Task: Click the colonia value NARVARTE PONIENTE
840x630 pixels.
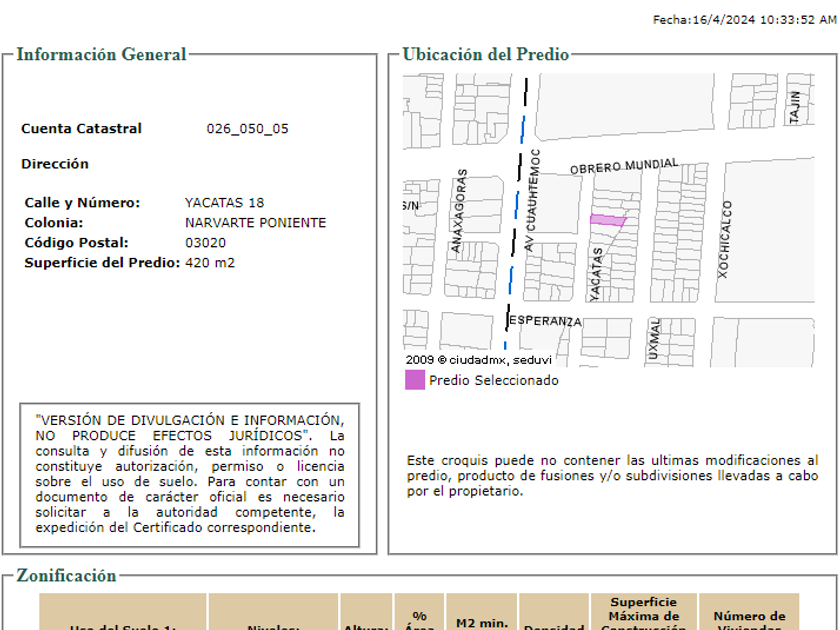Action: tap(256, 222)
